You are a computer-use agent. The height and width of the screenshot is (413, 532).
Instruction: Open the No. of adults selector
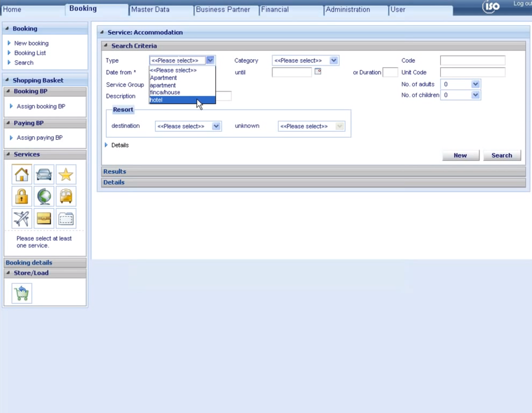coord(475,84)
